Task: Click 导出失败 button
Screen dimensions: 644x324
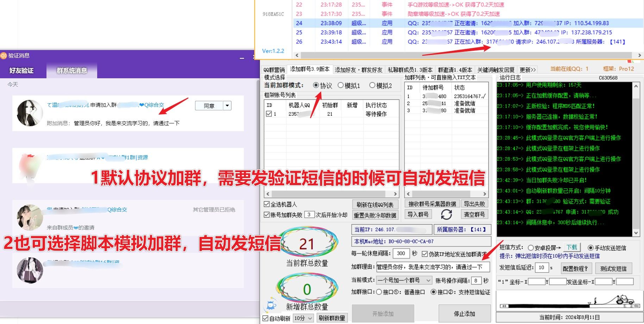Action: point(474,204)
